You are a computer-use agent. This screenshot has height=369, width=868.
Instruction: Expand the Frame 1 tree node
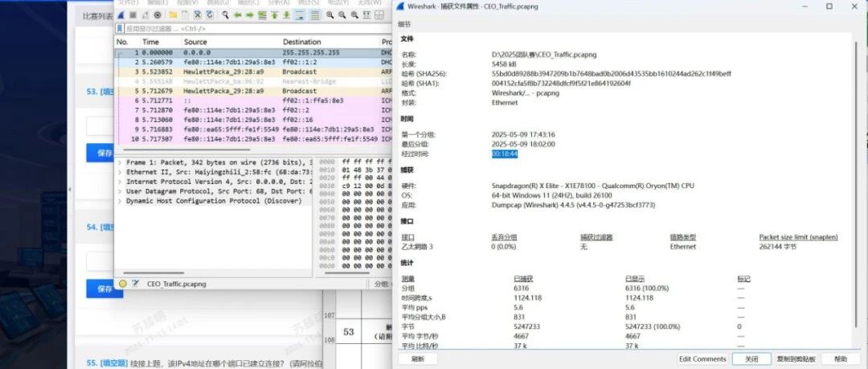point(120,163)
